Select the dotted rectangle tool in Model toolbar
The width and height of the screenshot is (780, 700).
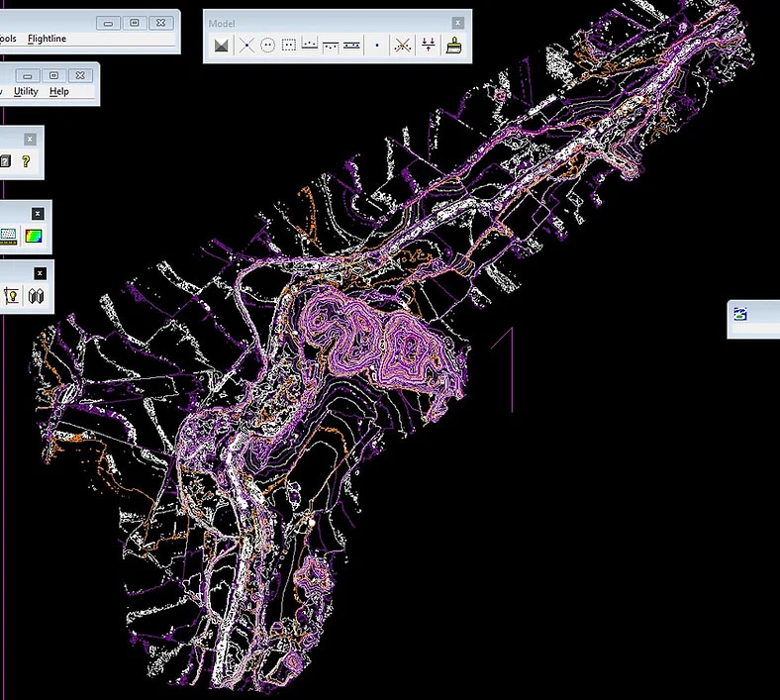[289, 46]
